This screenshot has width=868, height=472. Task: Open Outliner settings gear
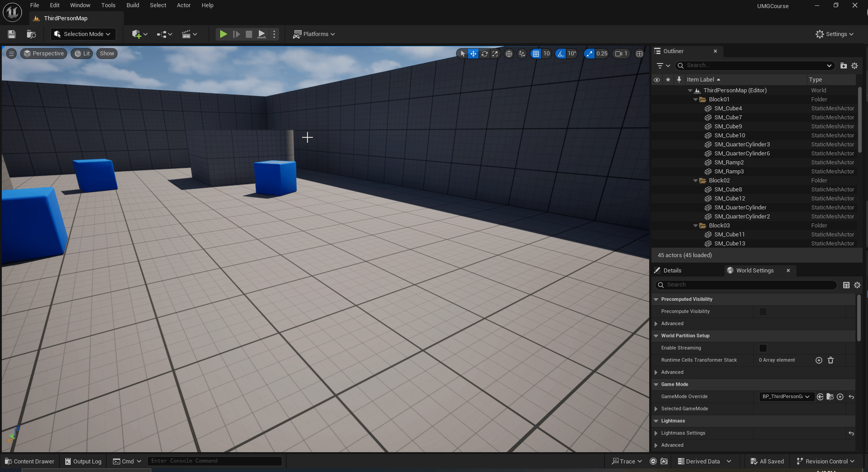tap(854, 66)
